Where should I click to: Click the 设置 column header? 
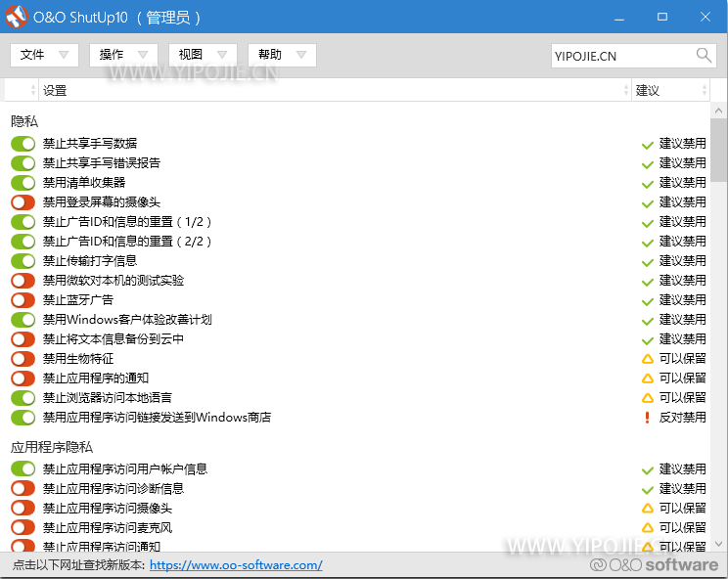click(333, 90)
